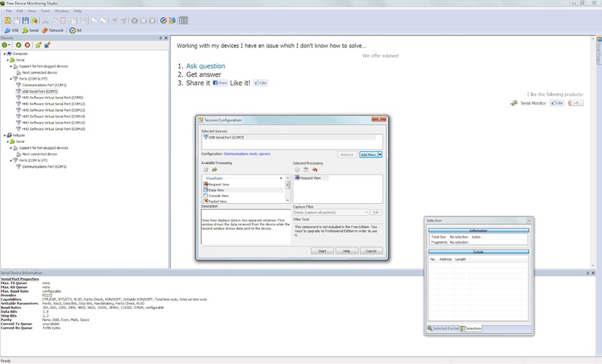Screen dimensions: 602x364
Task: Collapse the Information header in Selection panel
Action: click(479, 231)
